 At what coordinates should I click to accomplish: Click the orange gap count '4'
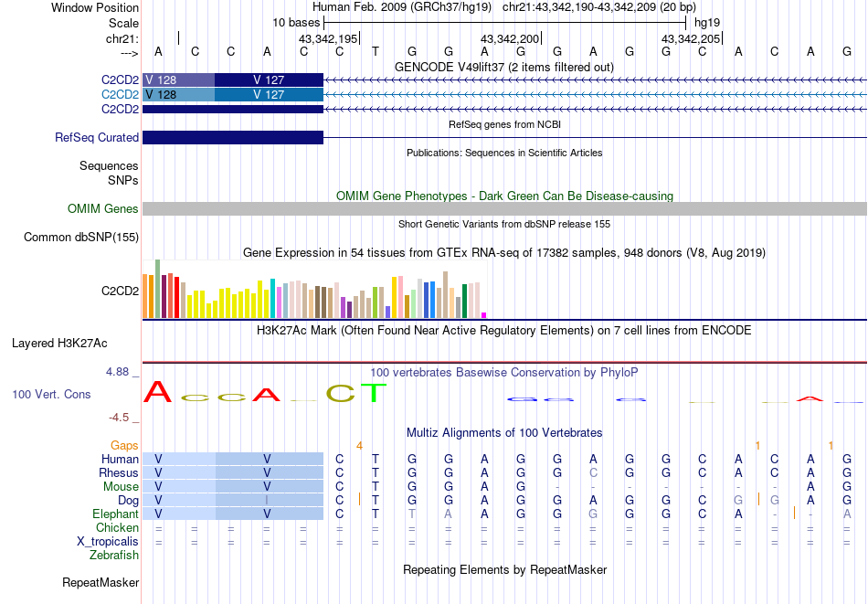tap(359, 446)
